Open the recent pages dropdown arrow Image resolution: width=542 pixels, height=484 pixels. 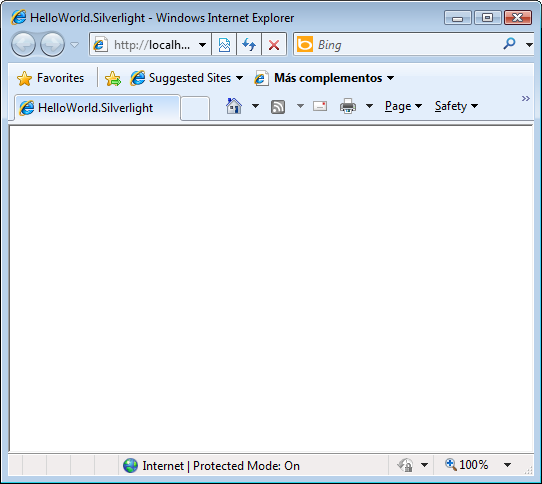74,45
